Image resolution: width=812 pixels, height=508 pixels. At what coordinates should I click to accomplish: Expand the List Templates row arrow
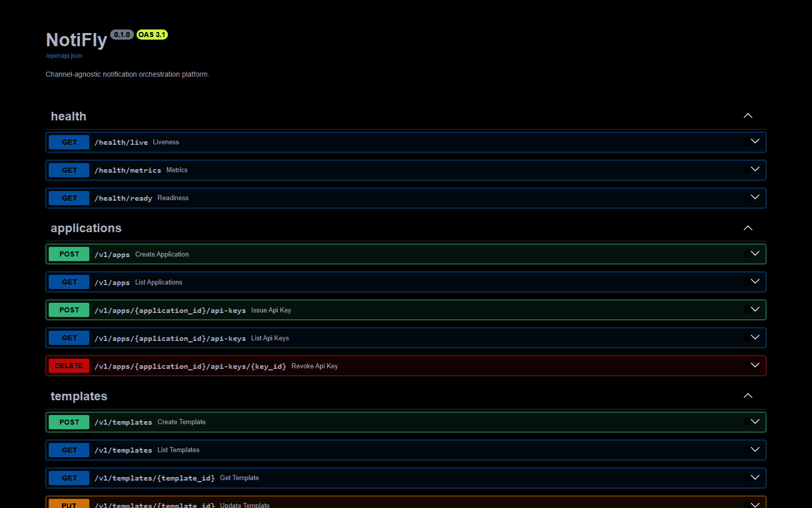[755, 450]
